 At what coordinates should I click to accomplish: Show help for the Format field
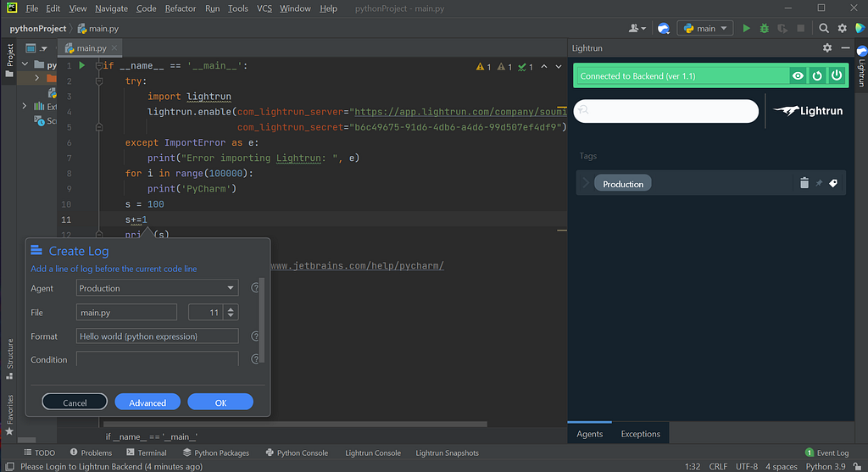point(255,336)
